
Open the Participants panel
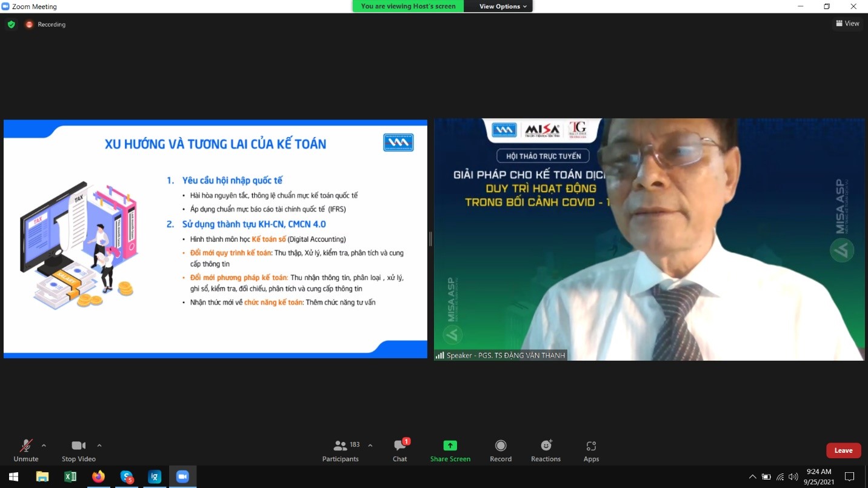pos(341,451)
